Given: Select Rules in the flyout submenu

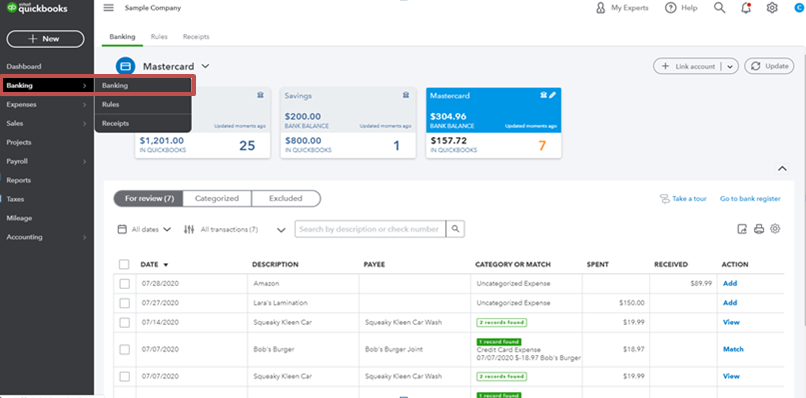Looking at the screenshot, I should [x=143, y=104].
